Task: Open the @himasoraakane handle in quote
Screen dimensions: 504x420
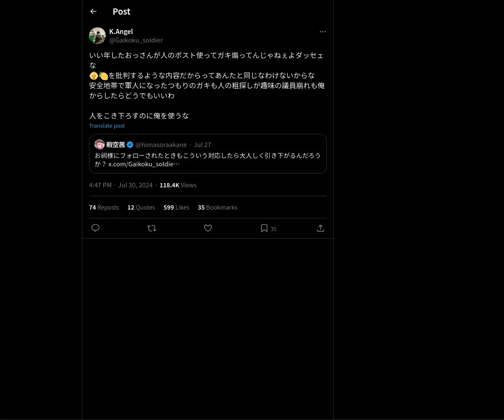Action: pos(161,144)
